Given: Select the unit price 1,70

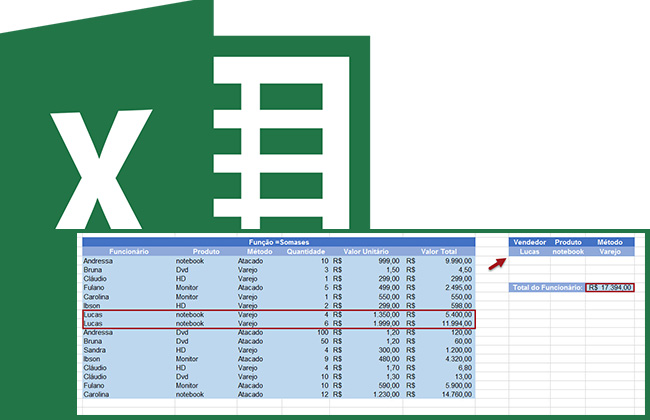Looking at the screenshot, I should click(393, 368).
